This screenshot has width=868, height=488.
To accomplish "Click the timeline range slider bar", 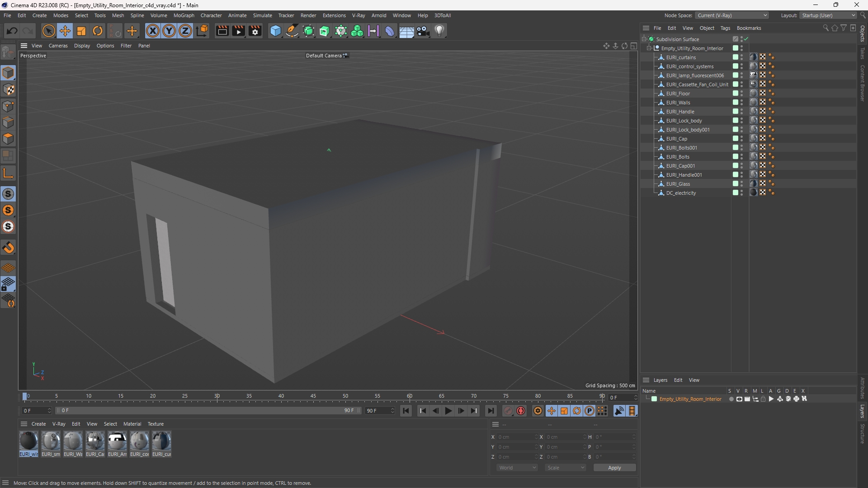I will pyautogui.click(x=208, y=411).
